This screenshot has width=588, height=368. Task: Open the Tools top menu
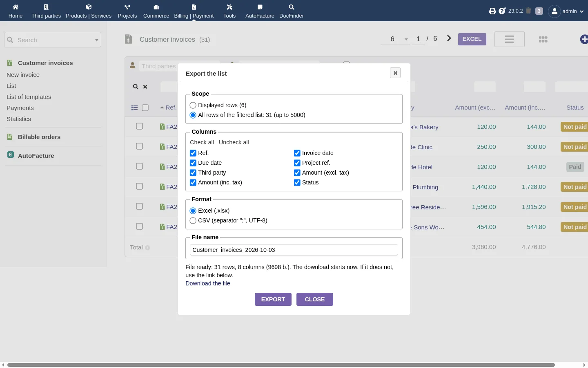point(229,11)
